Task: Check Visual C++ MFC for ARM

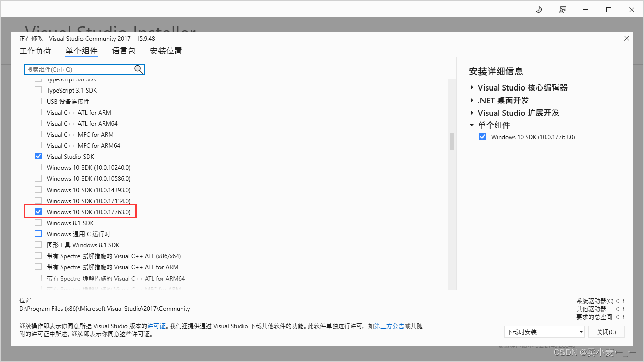Action: [x=38, y=134]
